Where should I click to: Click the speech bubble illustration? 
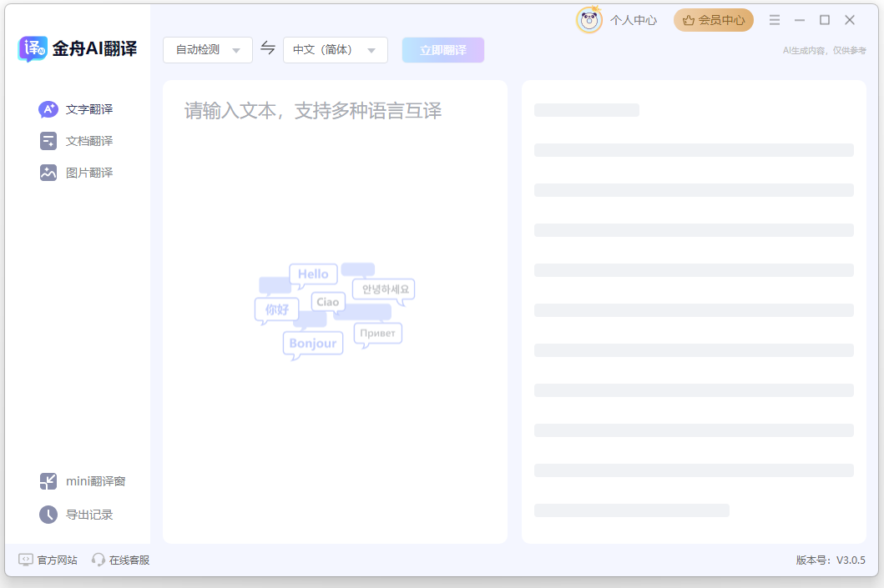click(x=334, y=309)
